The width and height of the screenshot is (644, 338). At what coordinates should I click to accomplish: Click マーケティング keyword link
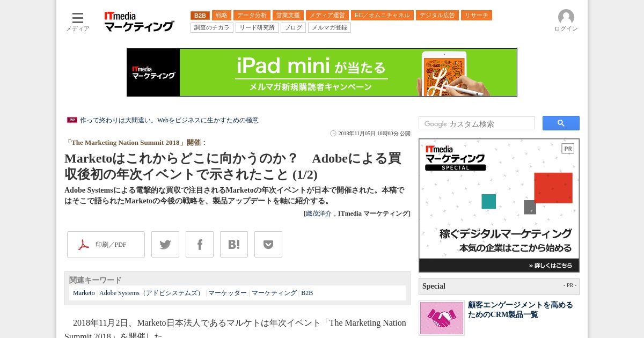point(274,293)
